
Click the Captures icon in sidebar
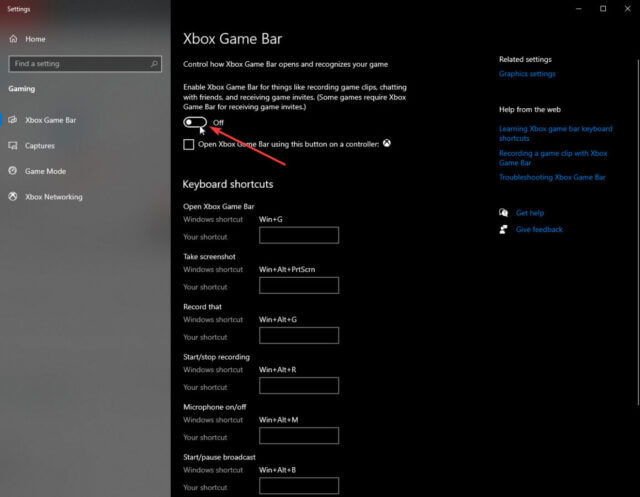pyautogui.click(x=14, y=145)
